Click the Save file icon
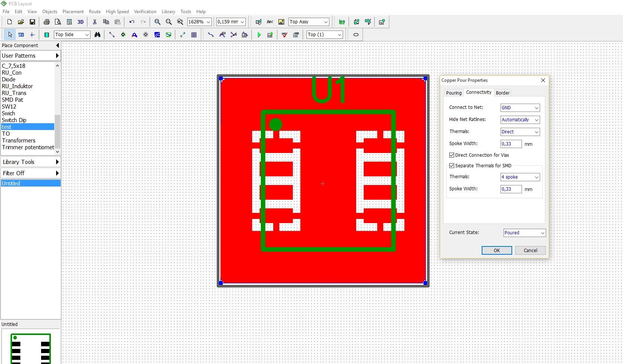The height and width of the screenshot is (364, 623). coord(32,22)
